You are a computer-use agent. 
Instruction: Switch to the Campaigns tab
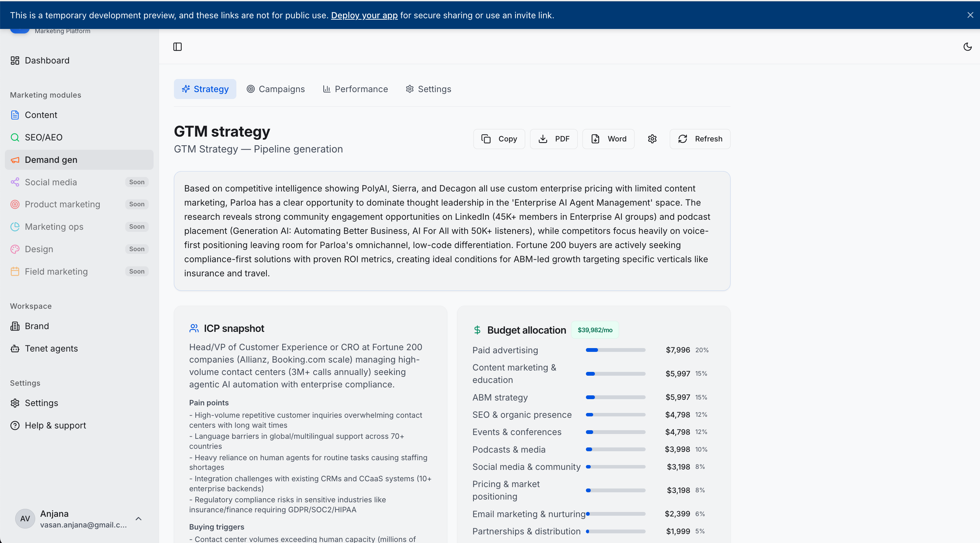click(x=276, y=89)
